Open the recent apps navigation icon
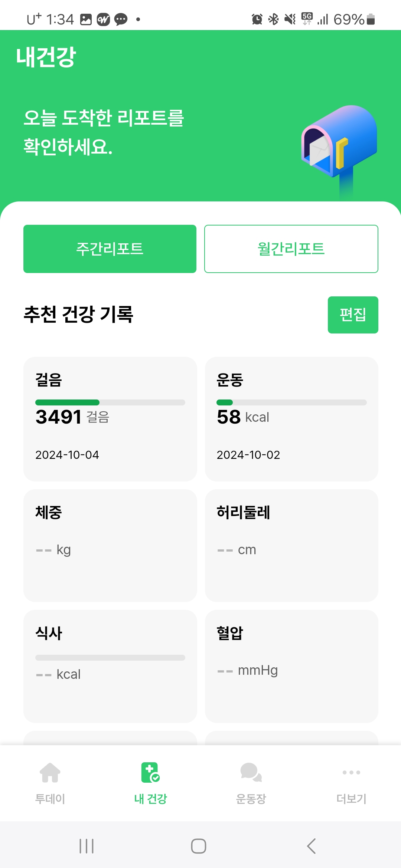 pyautogui.click(x=87, y=846)
